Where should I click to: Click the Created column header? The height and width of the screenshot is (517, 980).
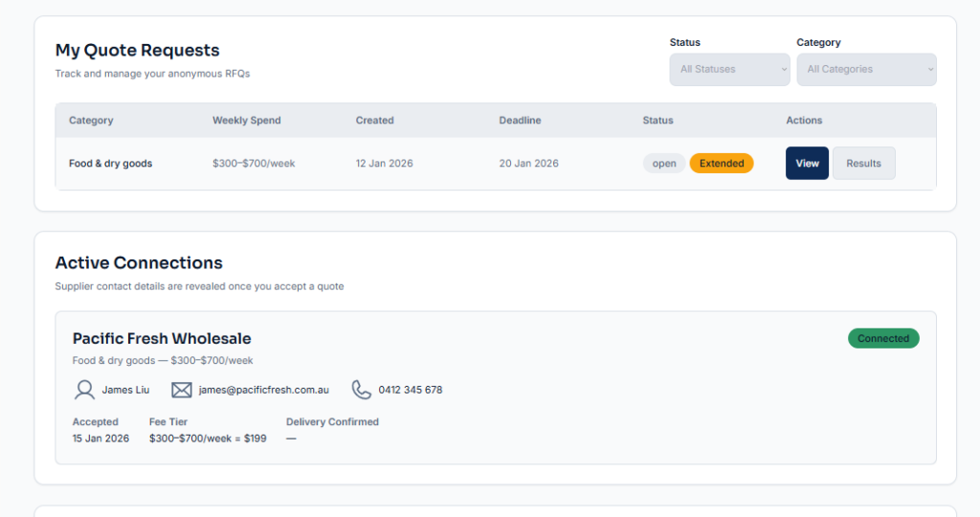click(374, 121)
